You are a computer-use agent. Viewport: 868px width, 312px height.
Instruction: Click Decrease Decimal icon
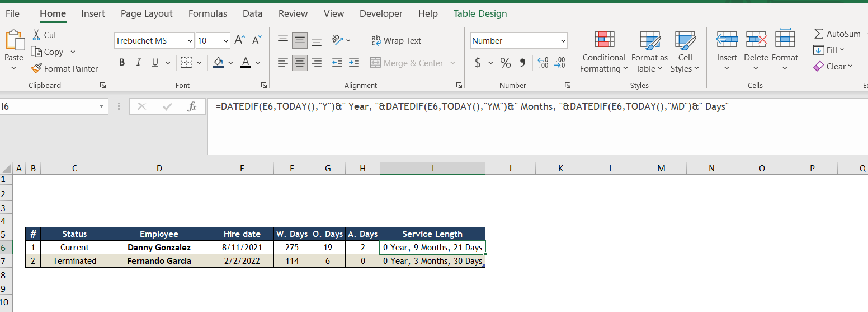coord(559,63)
